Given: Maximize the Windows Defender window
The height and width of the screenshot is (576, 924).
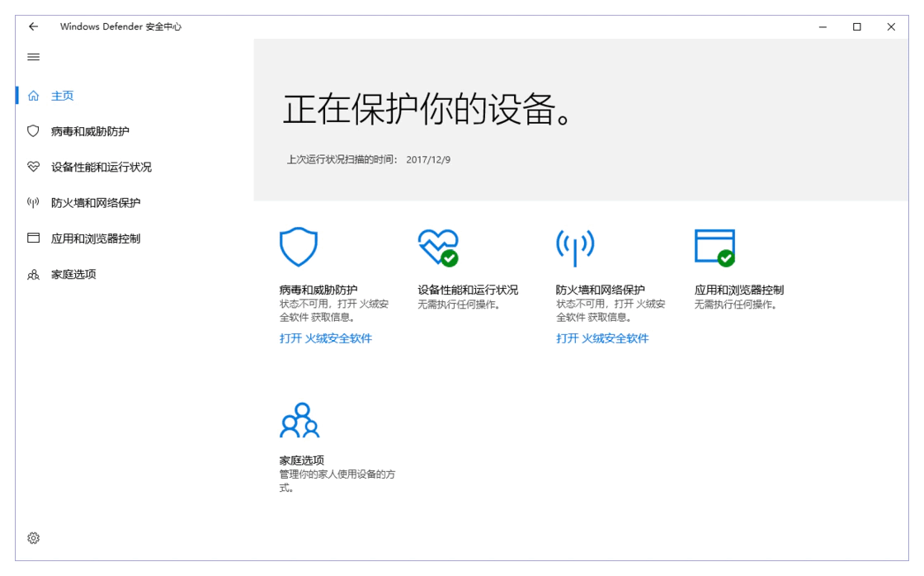Looking at the screenshot, I should coord(857,26).
